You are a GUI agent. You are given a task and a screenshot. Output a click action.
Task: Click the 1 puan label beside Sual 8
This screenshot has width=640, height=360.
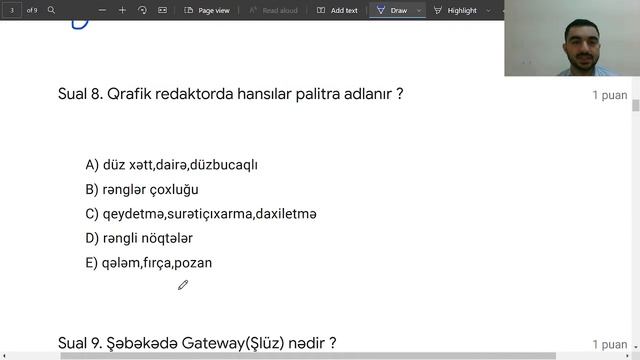(610, 95)
